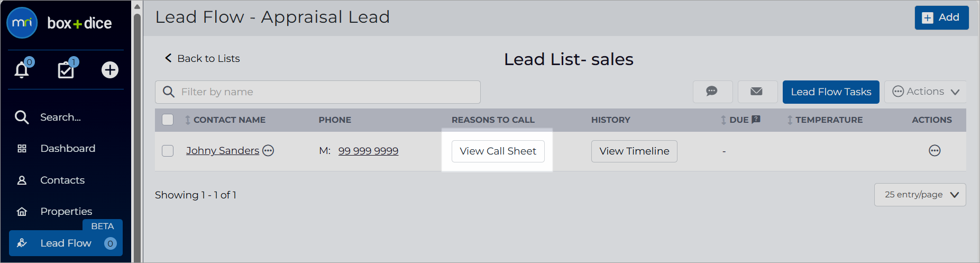Open the tasks clipboard icon
Image resolution: width=980 pixels, height=263 pixels.
pyautogui.click(x=66, y=70)
